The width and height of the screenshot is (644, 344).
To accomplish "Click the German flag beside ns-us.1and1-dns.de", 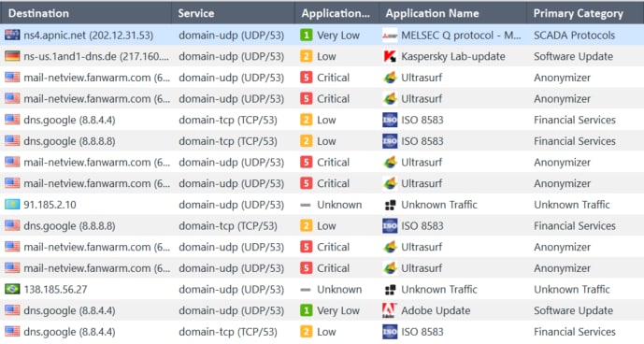I will [x=12, y=56].
